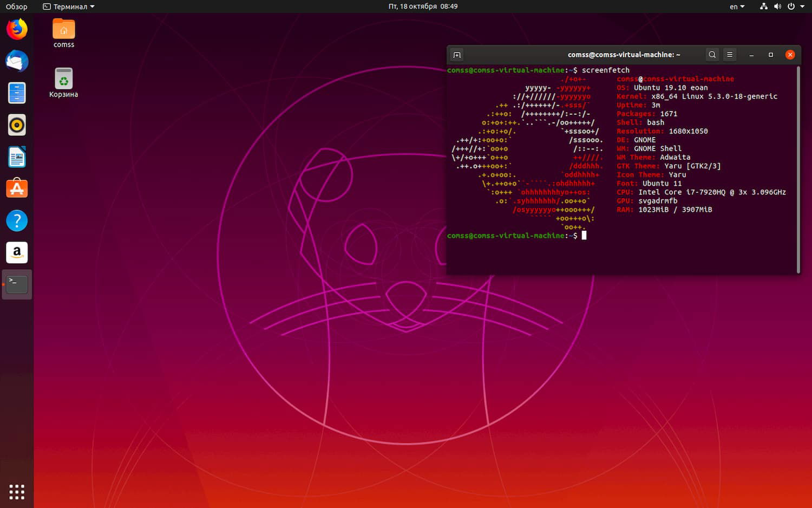This screenshot has height=508, width=812.
Task: Click the power status icon
Action: (791, 6)
